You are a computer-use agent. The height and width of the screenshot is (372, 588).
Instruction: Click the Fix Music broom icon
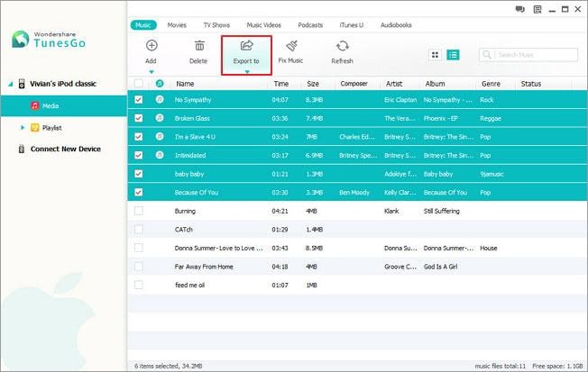[291, 46]
